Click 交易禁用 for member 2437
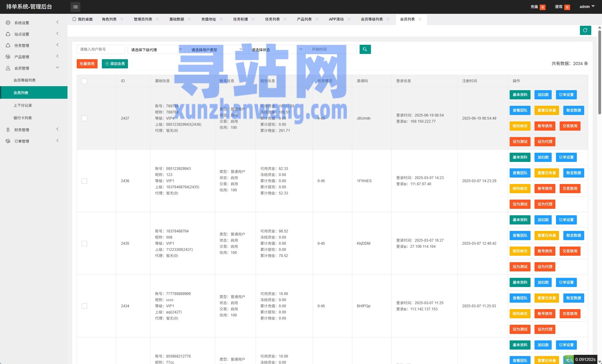The width and height of the screenshot is (602, 364). 570,126
